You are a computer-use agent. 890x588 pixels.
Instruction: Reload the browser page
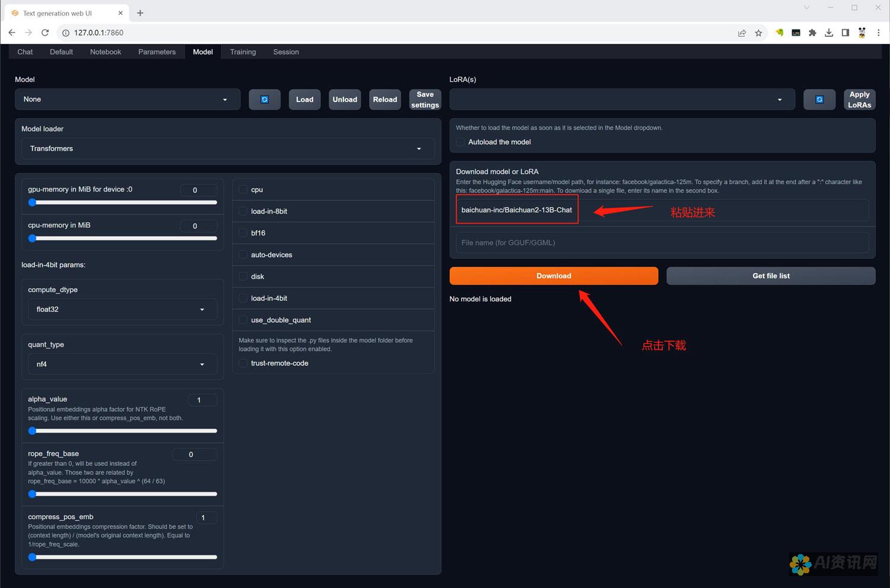[x=45, y=33]
